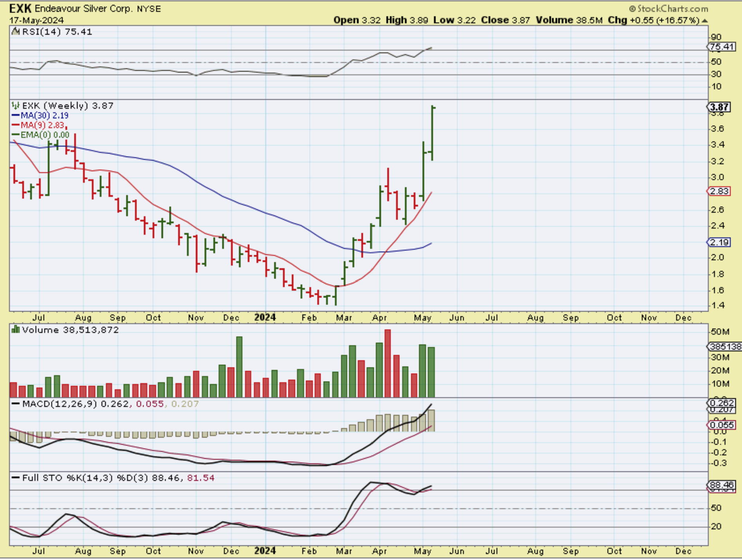Select the Close 3.87 value in header
The image size is (742, 560).
506,20
